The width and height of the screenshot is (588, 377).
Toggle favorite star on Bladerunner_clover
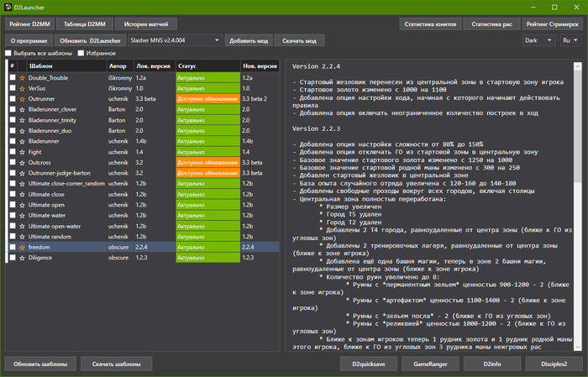(23, 109)
